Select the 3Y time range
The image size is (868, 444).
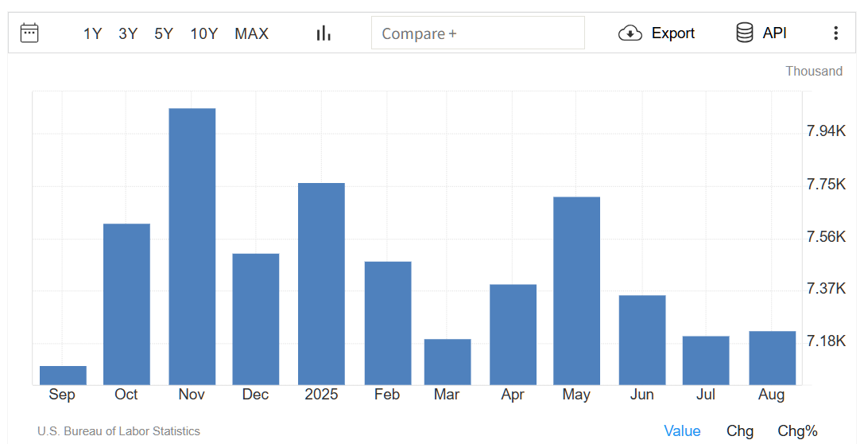tap(128, 33)
